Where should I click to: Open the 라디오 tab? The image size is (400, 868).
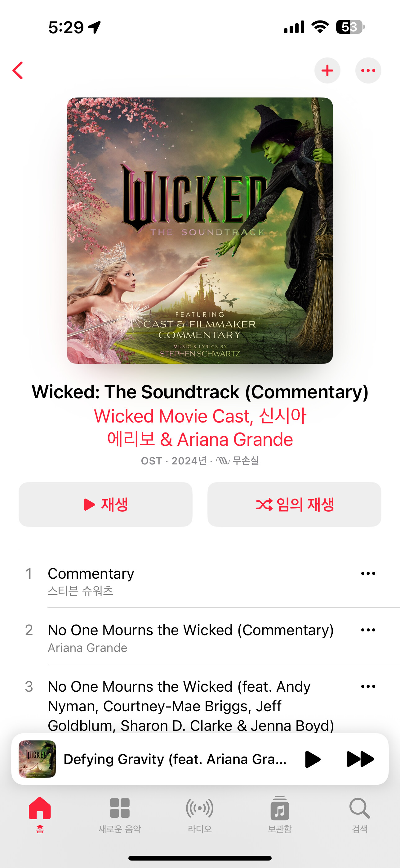[x=200, y=815]
